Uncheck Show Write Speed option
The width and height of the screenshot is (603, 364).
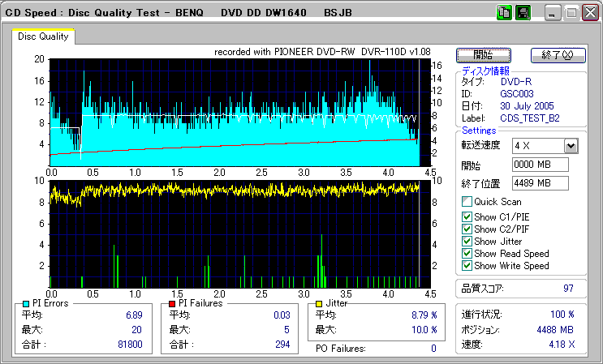pyautogui.click(x=467, y=266)
